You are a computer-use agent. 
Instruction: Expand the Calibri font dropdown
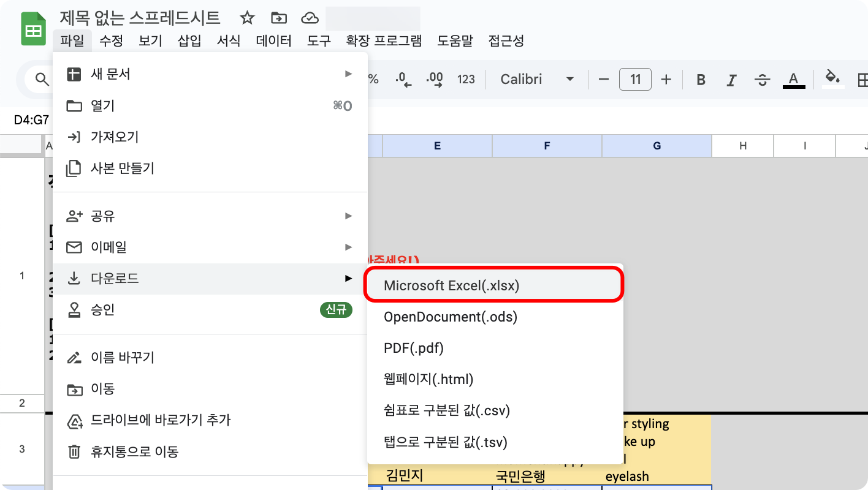(537, 80)
